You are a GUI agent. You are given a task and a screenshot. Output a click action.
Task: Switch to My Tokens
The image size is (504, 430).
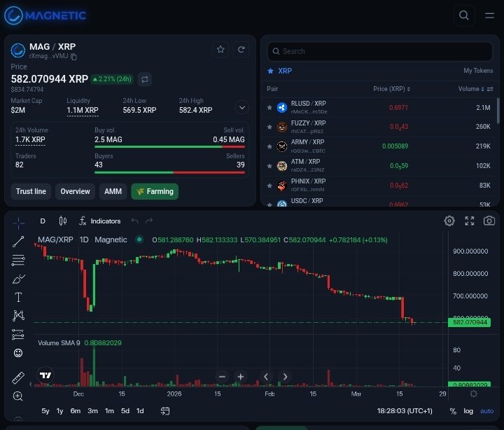478,71
